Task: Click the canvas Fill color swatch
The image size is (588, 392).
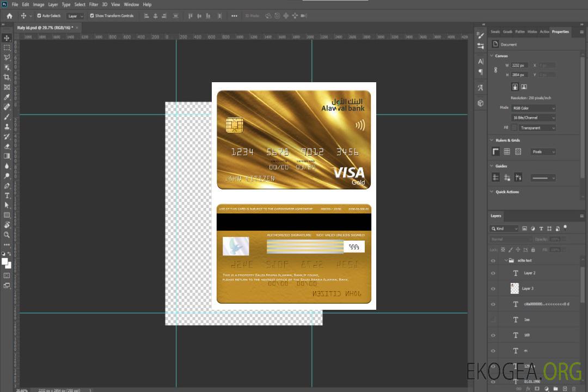Action: pos(514,128)
